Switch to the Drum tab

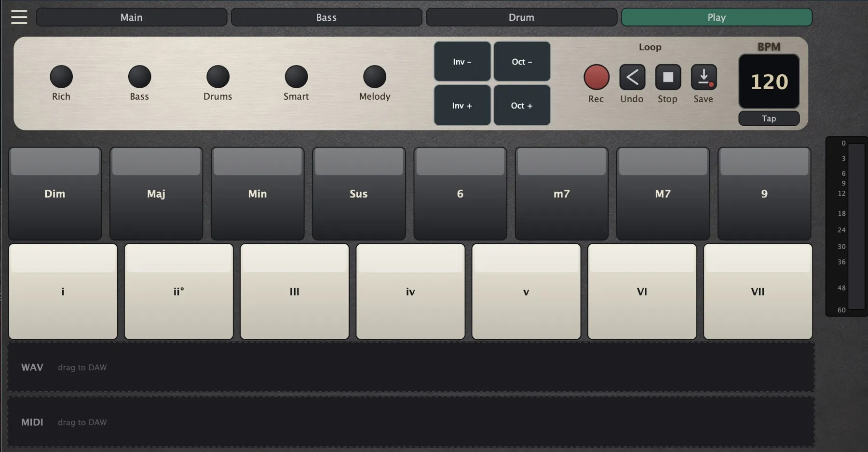click(521, 17)
